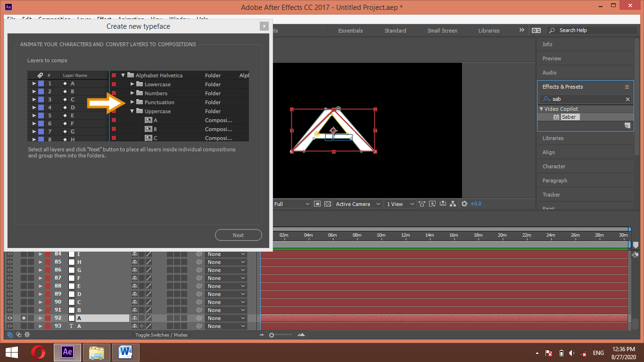
Task: Click the Reset Exposure aperture icon
Action: click(x=464, y=204)
